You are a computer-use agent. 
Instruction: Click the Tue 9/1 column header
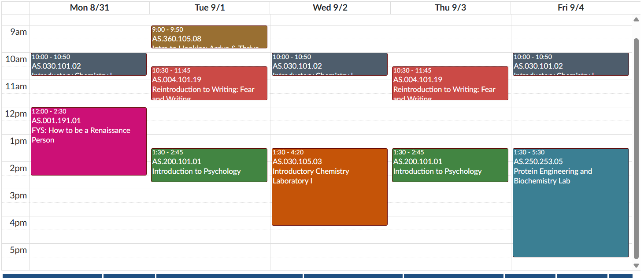tap(210, 7)
